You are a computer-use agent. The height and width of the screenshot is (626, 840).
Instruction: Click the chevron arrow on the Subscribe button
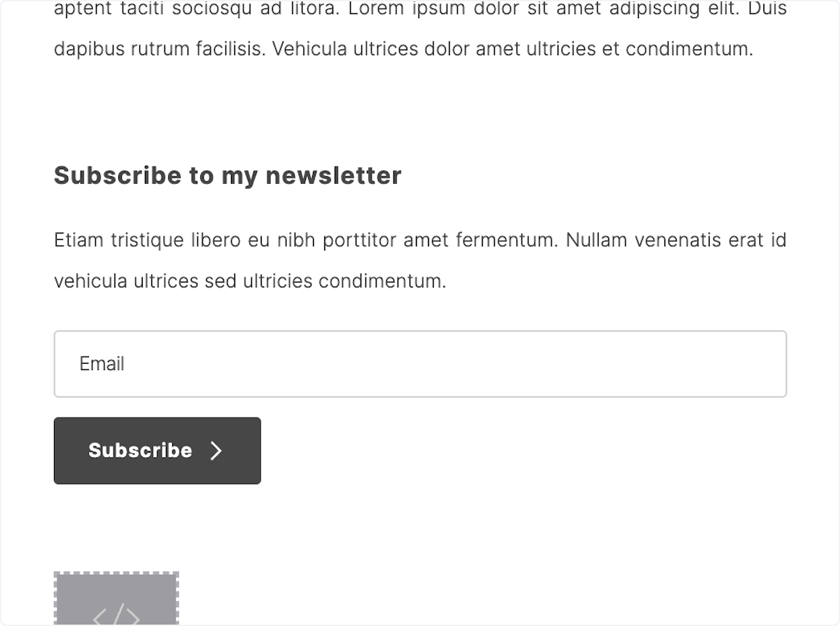pos(216,450)
